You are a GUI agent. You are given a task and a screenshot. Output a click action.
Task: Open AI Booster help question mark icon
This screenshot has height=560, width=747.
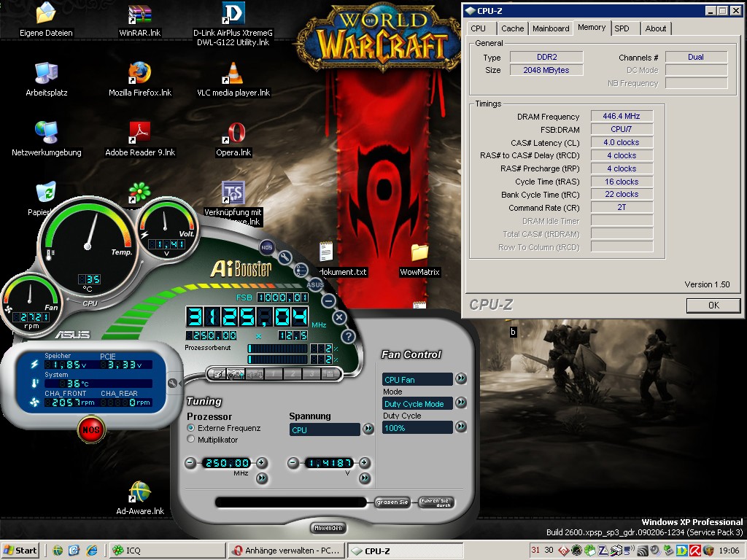tap(348, 336)
